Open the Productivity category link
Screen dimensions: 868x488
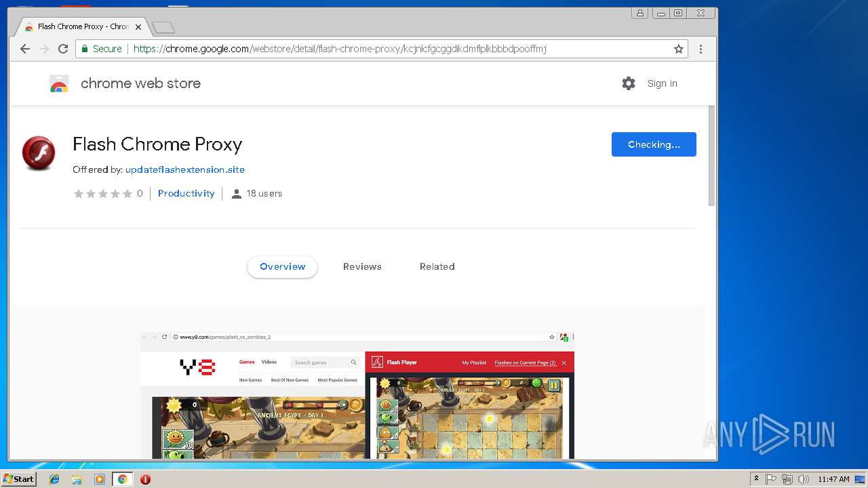click(186, 193)
